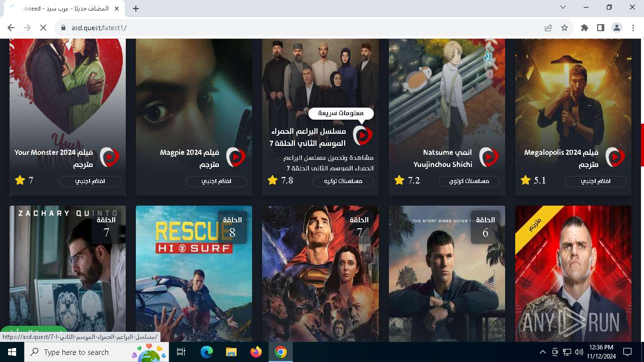Viewport: 644px width, 362px height.
Task: Close the current browser tab
Action: pos(117,9)
